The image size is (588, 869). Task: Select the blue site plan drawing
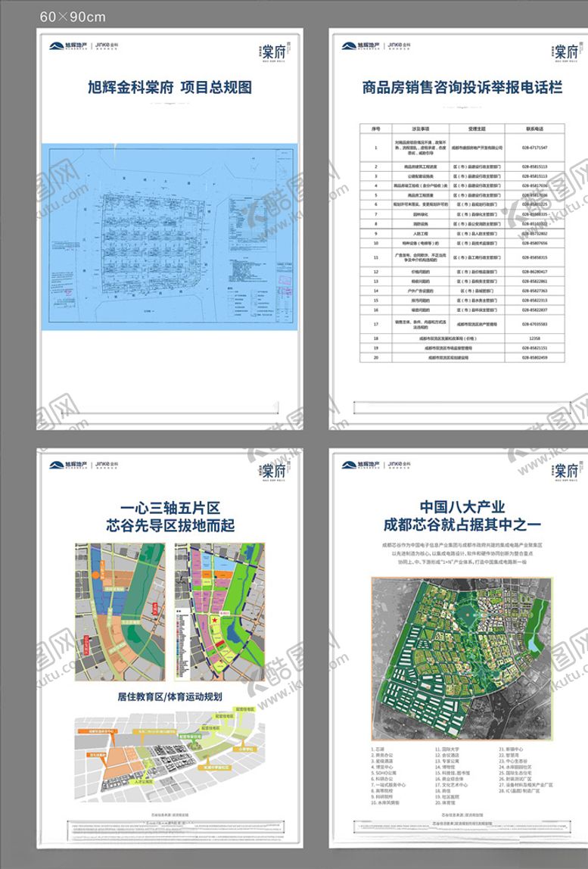(x=170, y=237)
